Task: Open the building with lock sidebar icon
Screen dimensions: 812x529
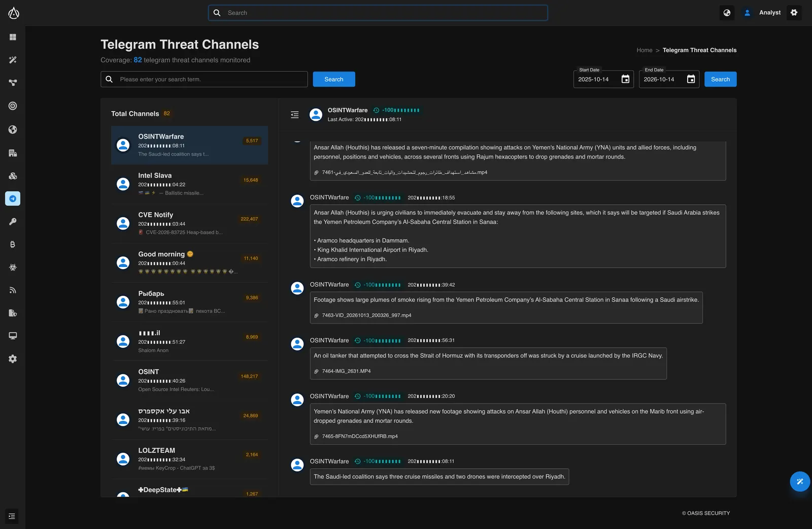Action: tap(13, 153)
